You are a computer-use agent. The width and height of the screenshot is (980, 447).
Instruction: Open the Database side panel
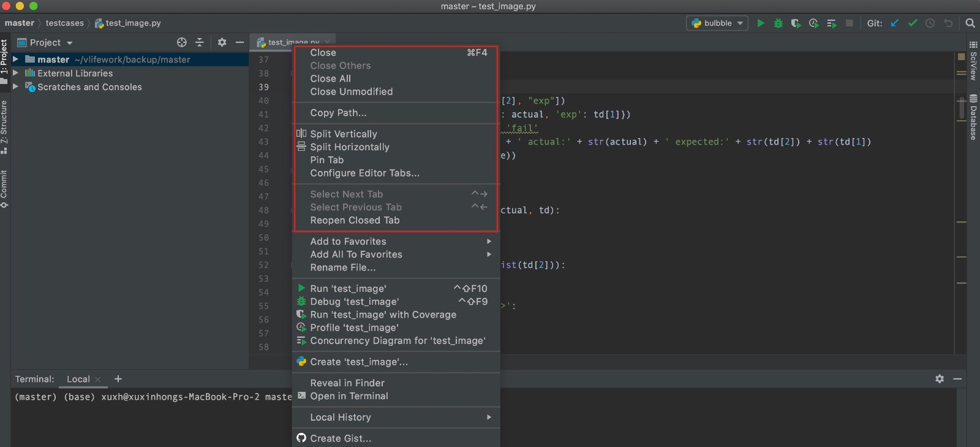tap(973, 117)
